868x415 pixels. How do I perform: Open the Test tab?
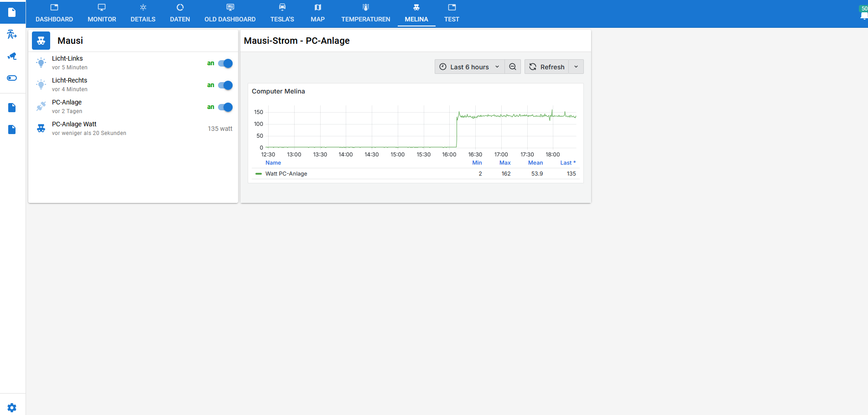tap(452, 13)
